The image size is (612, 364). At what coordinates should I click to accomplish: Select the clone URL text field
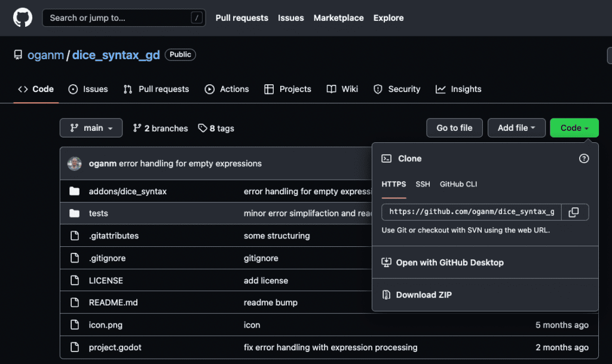pyautogui.click(x=472, y=212)
